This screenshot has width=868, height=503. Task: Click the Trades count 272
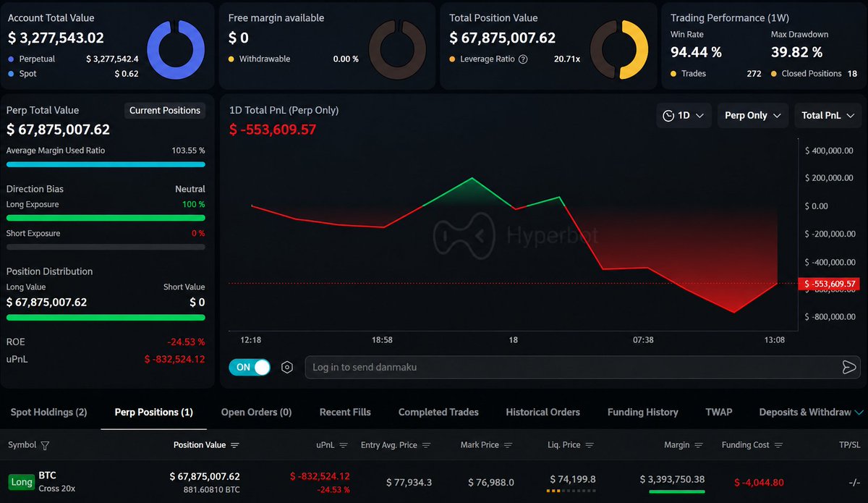pos(754,73)
